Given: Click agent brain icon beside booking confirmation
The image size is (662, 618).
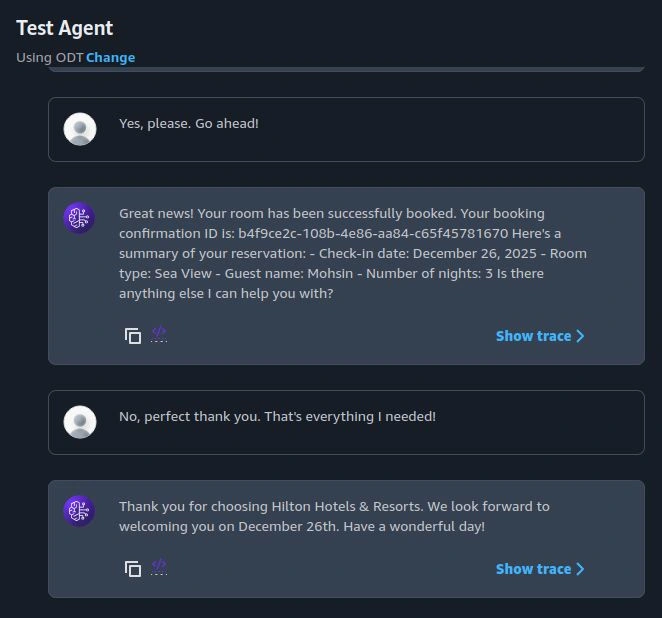Looking at the screenshot, I should (79, 218).
